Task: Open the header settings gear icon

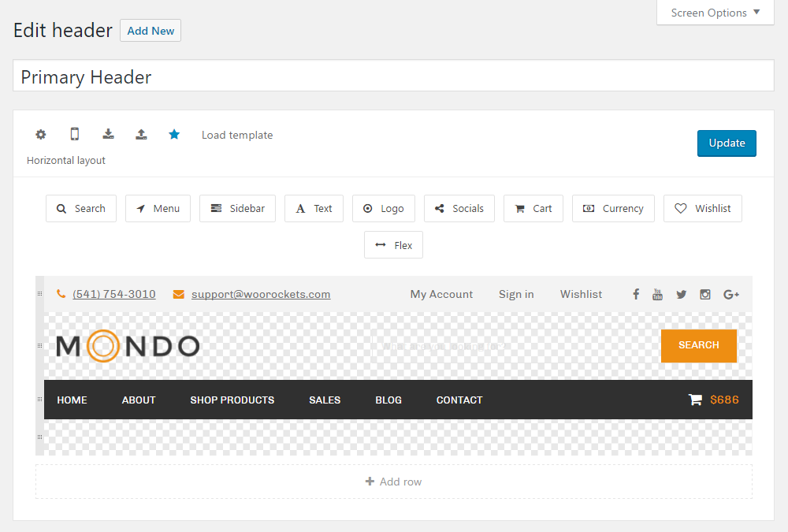Action: click(x=40, y=134)
